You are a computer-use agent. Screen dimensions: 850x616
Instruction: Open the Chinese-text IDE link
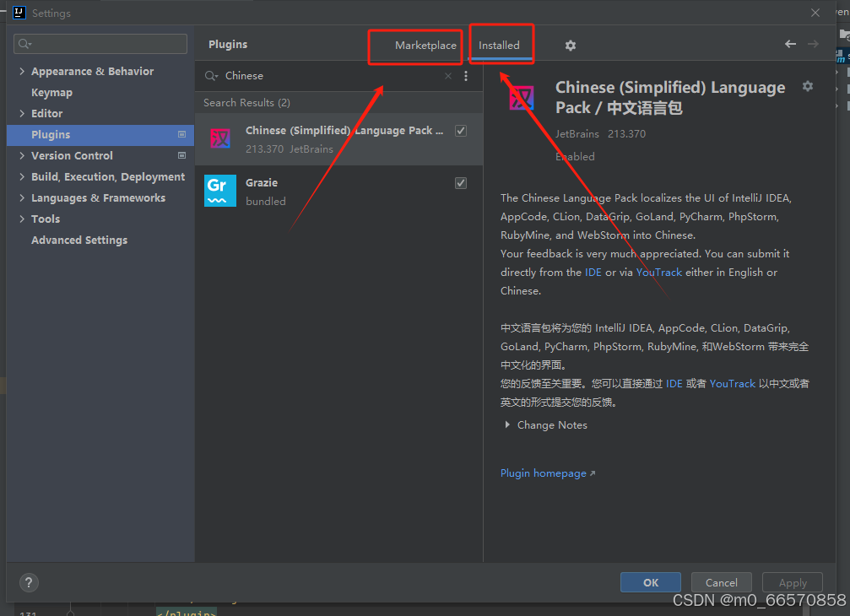(674, 384)
